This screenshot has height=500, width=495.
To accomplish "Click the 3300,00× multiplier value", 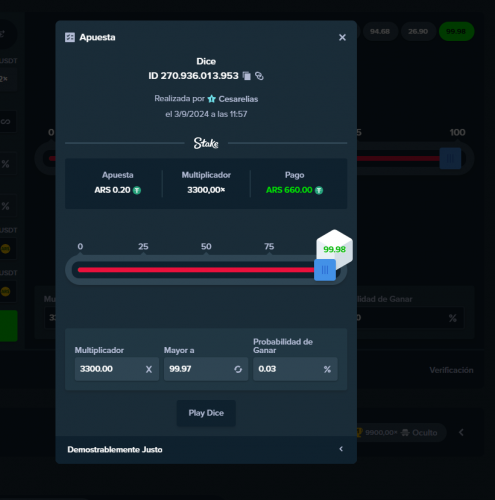I will pyautogui.click(x=206, y=190).
